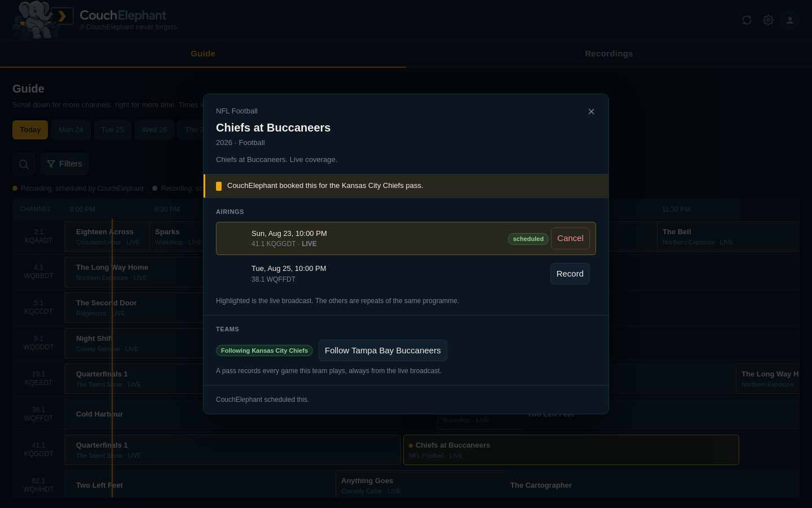The height and width of the screenshot is (508, 812).
Task: Open settings with the gear icon
Action: point(768,20)
